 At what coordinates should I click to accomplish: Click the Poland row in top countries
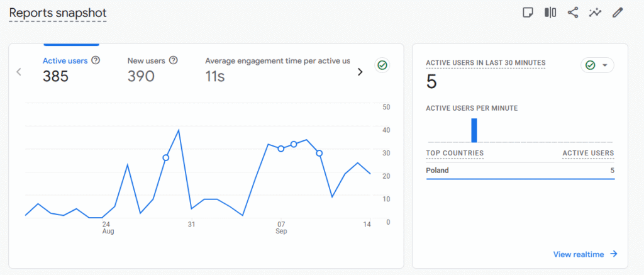click(x=519, y=171)
